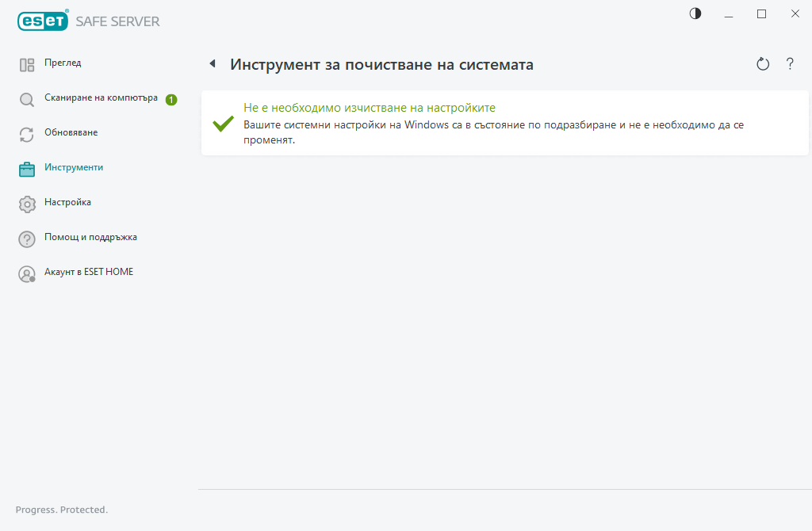Open Помощ и поддръжка question mark icon
Image resolution: width=812 pixels, height=531 pixels.
pos(26,238)
